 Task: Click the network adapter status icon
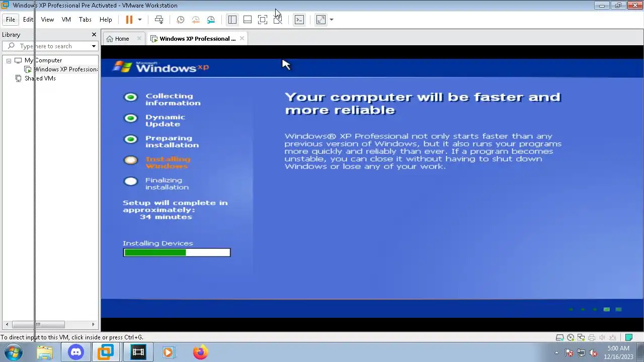581,338
